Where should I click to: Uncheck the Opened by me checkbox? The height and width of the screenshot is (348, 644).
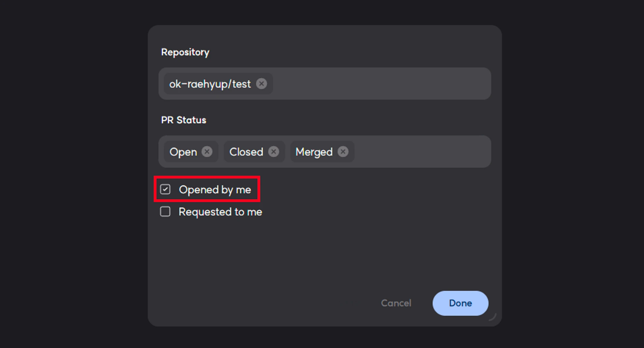point(165,189)
